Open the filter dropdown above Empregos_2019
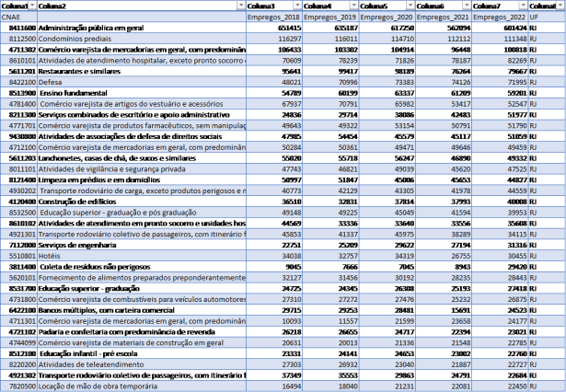 (352, 6)
